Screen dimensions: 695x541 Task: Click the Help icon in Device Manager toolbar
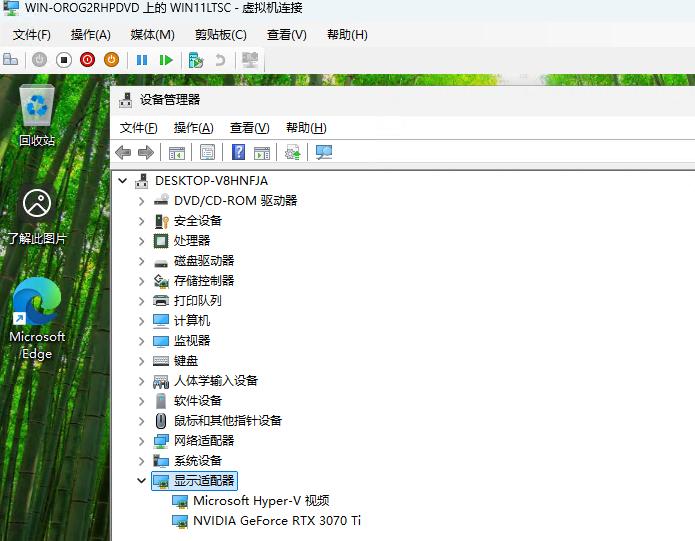[238, 152]
